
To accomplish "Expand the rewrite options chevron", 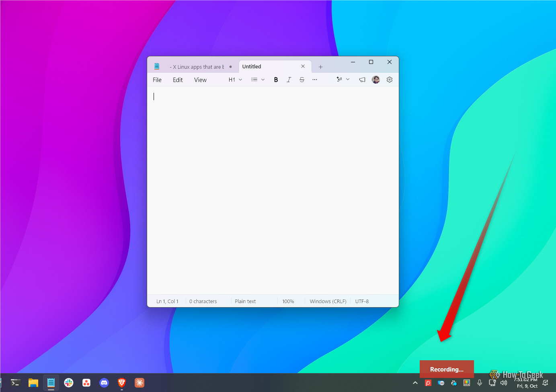I will tap(348, 80).
